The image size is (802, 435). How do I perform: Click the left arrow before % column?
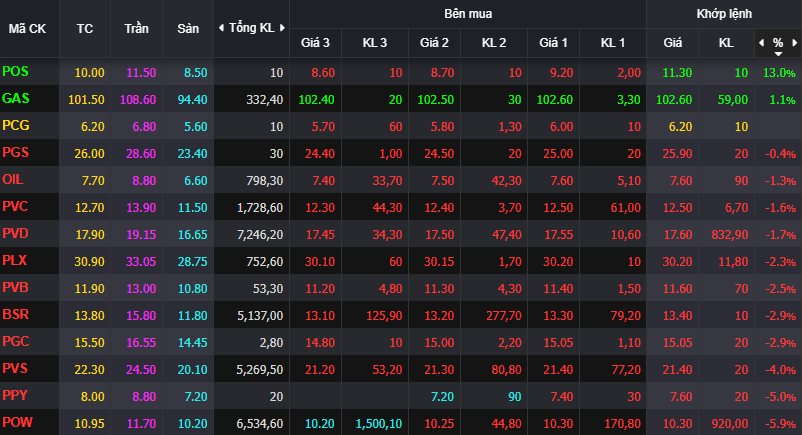coord(762,43)
